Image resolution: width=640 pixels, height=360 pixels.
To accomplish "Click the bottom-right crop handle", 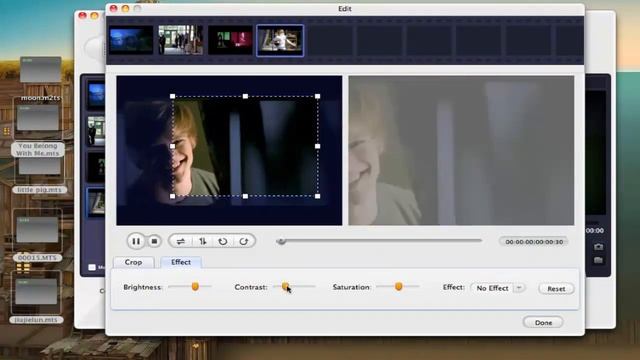I will pyautogui.click(x=318, y=196).
